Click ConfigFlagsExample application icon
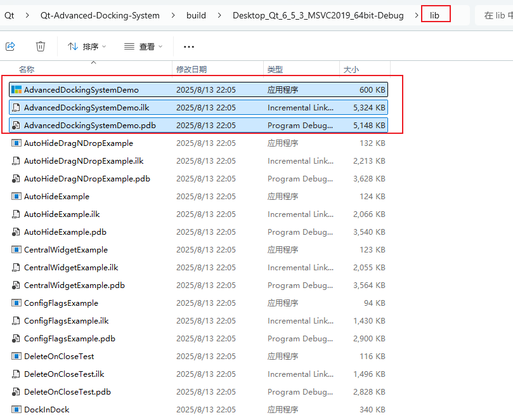Image resolution: width=513 pixels, height=420 pixels. pyautogui.click(x=16, y=303)
